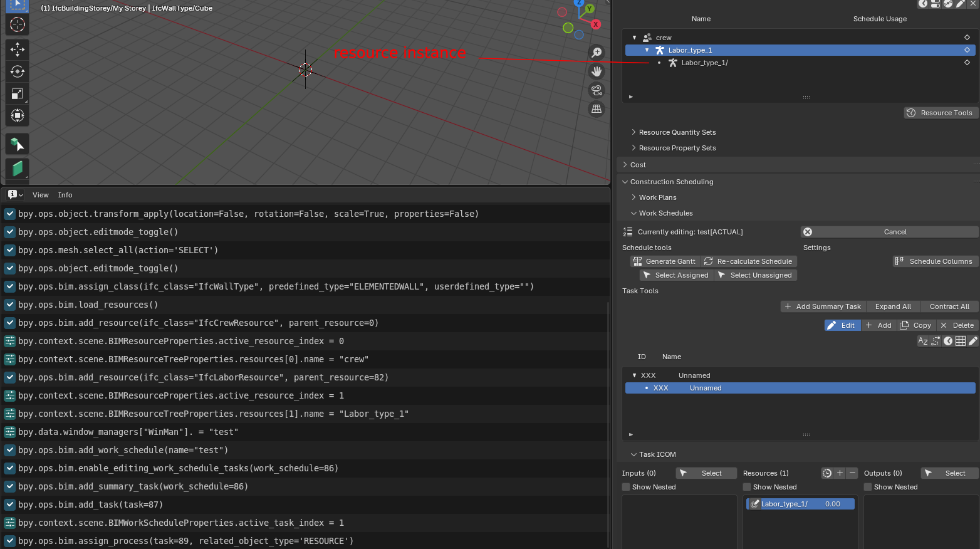
Task: Click the red X axis gizmo
Action: pyautogui.click(x=595, y=24)
